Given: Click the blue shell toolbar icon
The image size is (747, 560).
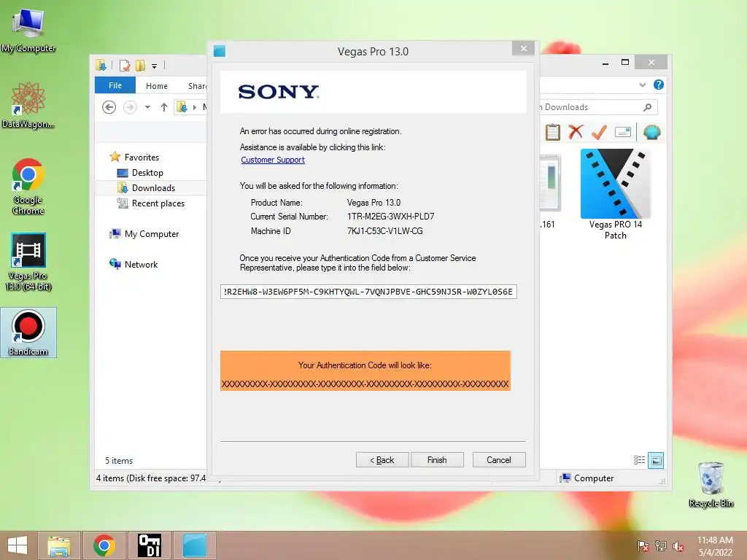Looking at the screenshot, I should (651, 132).
